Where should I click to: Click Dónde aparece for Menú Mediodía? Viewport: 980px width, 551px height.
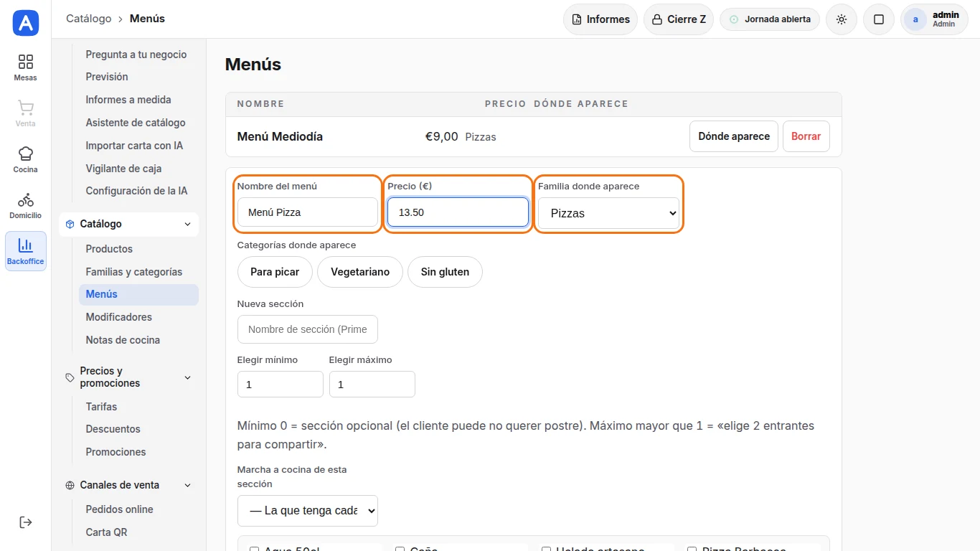(x=734, y=136)
